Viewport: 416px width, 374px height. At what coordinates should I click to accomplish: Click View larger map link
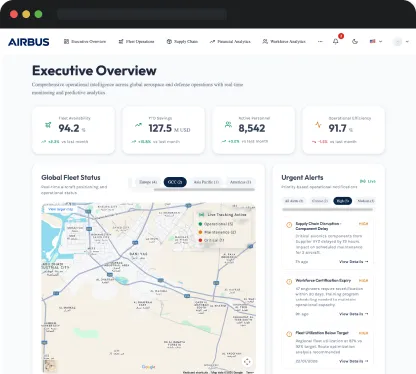pos(60,209)
